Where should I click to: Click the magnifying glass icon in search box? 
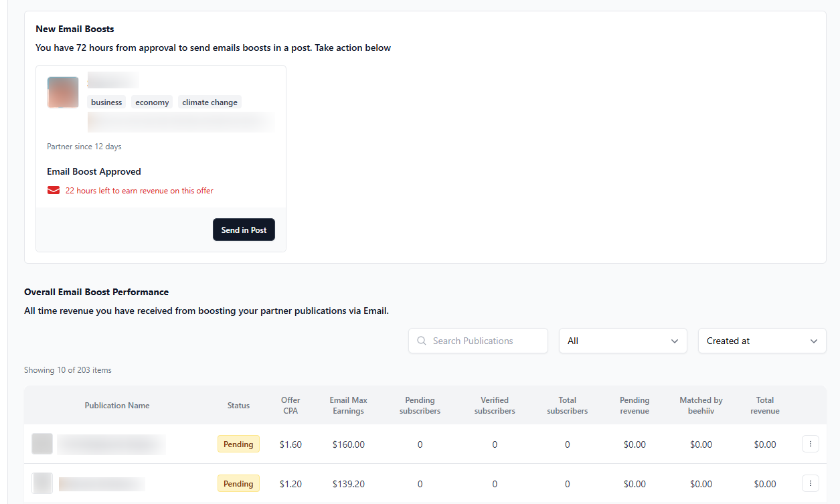tap(422, 341)
